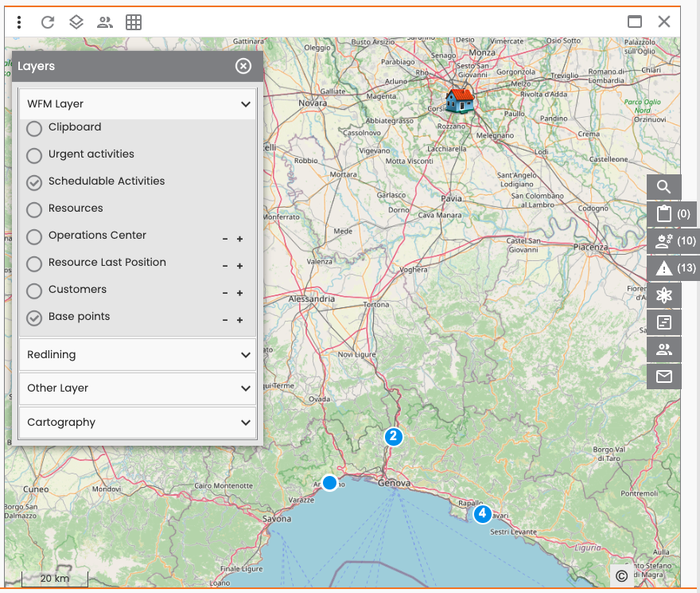Open the map copyright attribution icon
The height and width of the screenshot is (593, 700).
[x=621, y=576]
